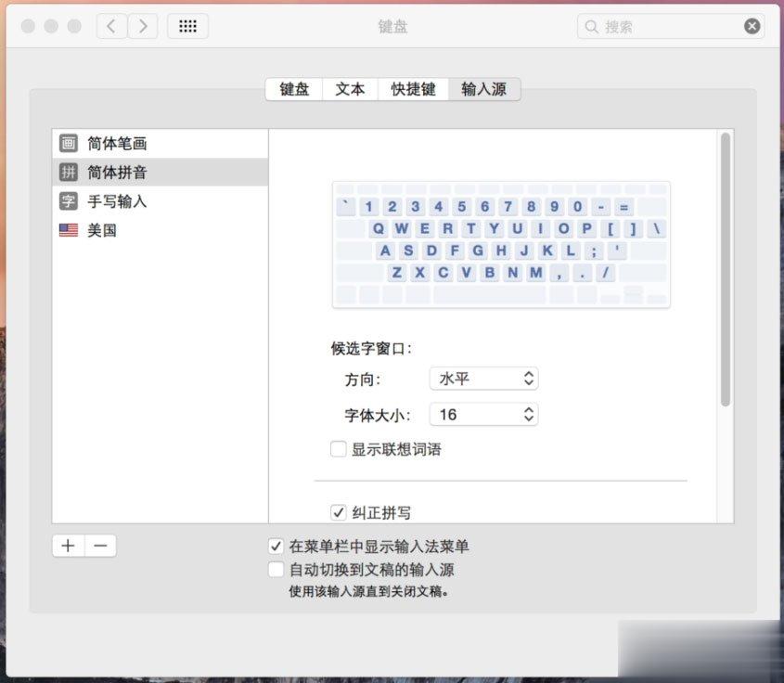Go back with the left arrow button
Image resolution: width=784 pixels, height=683 pixels.
112,26
